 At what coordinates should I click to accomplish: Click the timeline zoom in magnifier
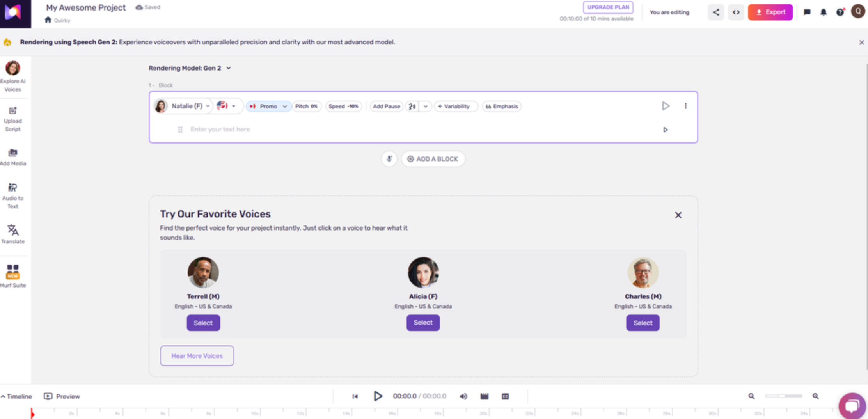816,396
